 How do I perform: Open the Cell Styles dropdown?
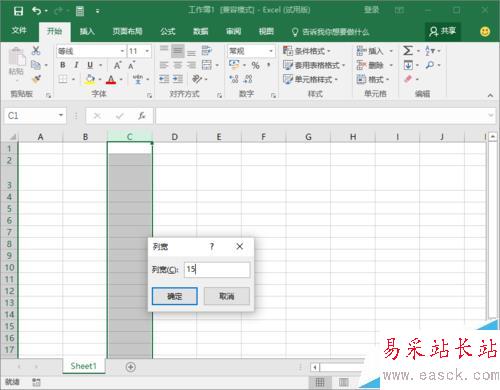(x=310, y=79)
